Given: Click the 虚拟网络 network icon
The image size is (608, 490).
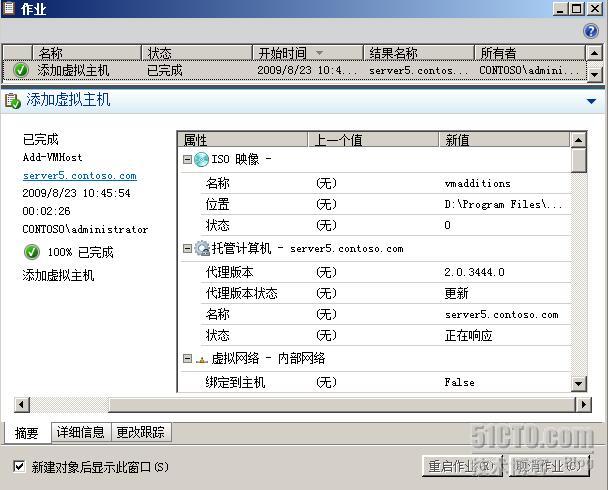Looking at the screenshot, I should point(202,360).
